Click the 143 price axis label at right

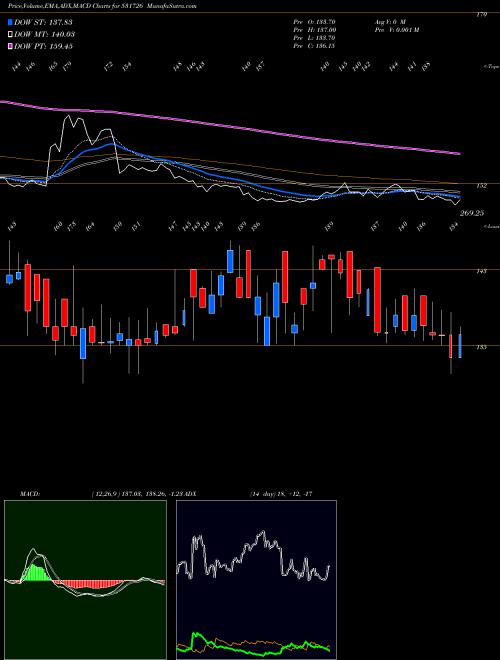click(482, 271)
